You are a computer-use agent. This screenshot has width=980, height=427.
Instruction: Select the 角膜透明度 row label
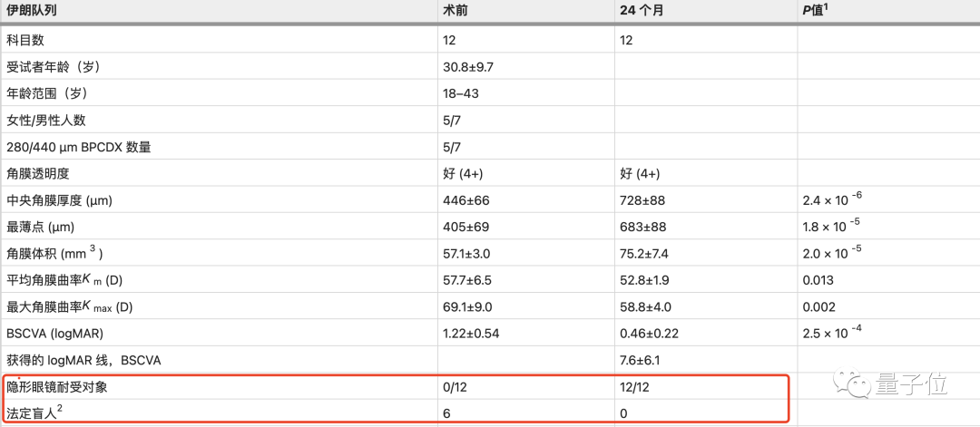(x=35, y=173)
